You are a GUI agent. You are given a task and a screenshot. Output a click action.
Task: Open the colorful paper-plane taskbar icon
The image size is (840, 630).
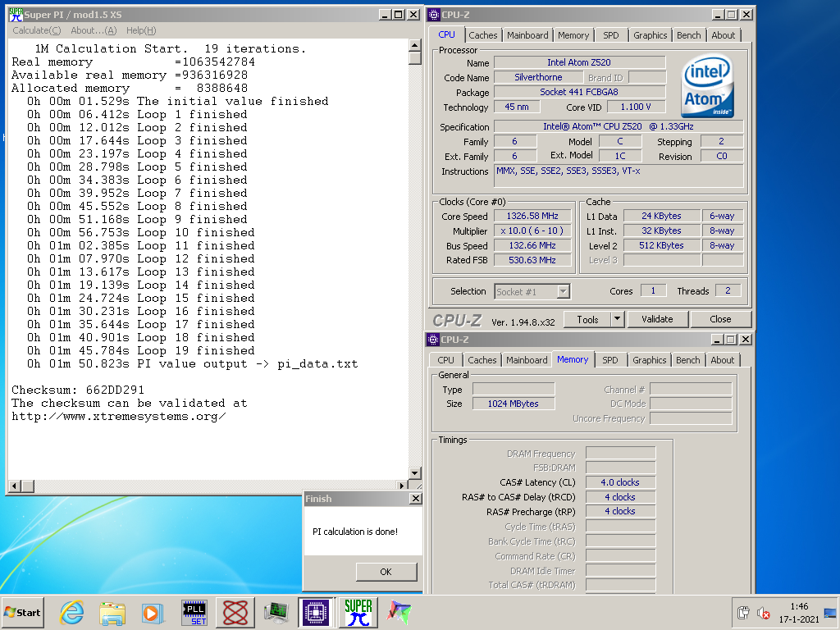pyautogui.click(x=399, y=613)
